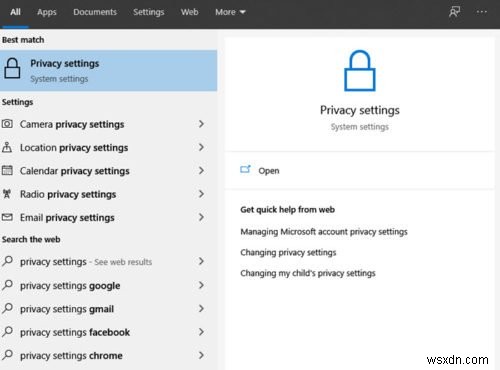Expand the 'privacy settings gmail' chevron
This screenshot has width=500, height=370.
click(201, 309)
